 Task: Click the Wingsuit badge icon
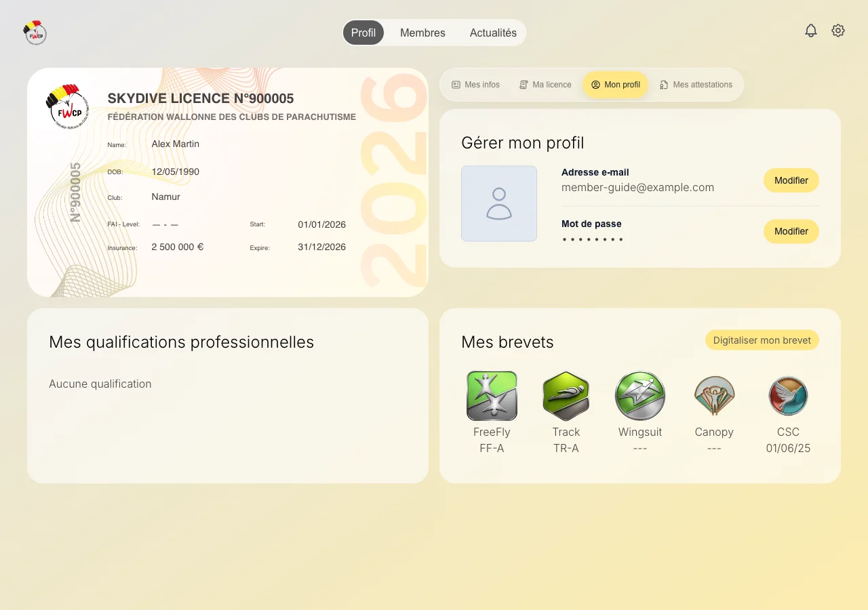(640, 396)
